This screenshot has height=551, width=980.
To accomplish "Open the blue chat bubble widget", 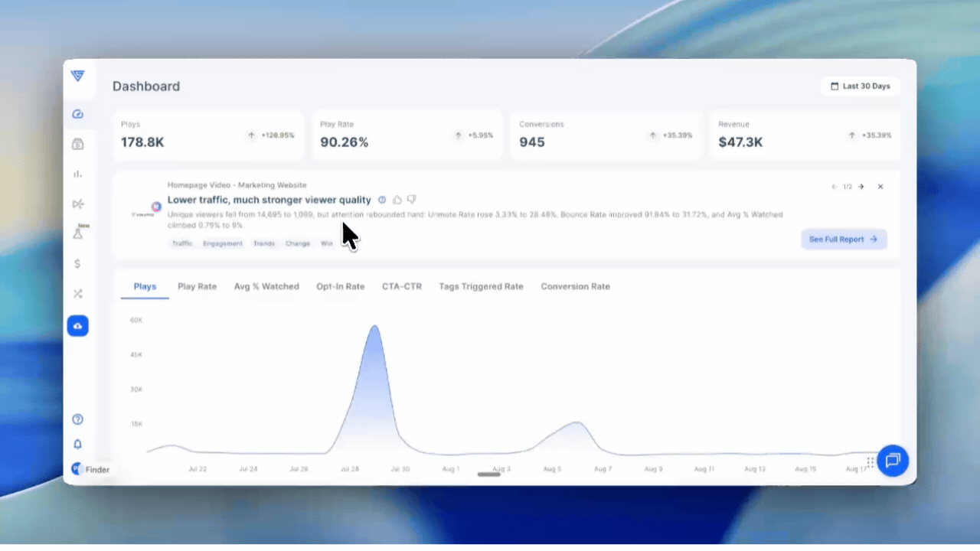I will (x=893, y=461).
